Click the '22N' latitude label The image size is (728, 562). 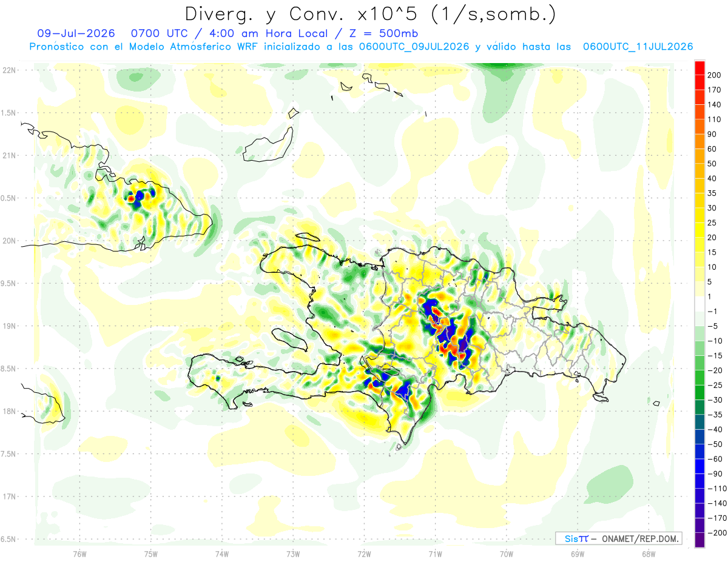[8, 70]
